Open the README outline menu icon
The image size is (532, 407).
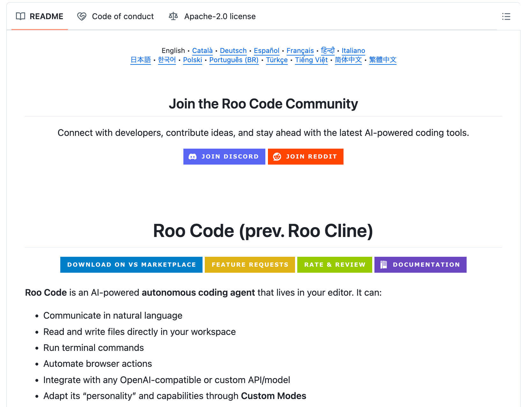click(506, 17)
